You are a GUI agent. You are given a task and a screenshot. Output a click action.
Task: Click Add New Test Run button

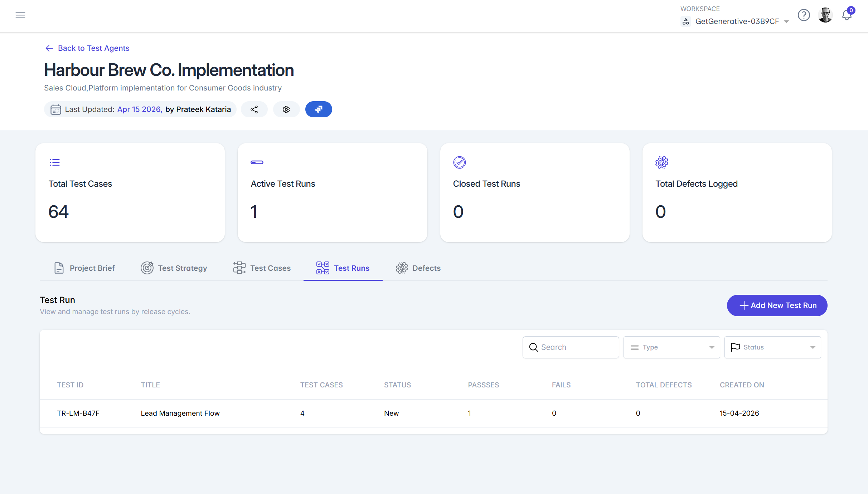click(777, 305)
